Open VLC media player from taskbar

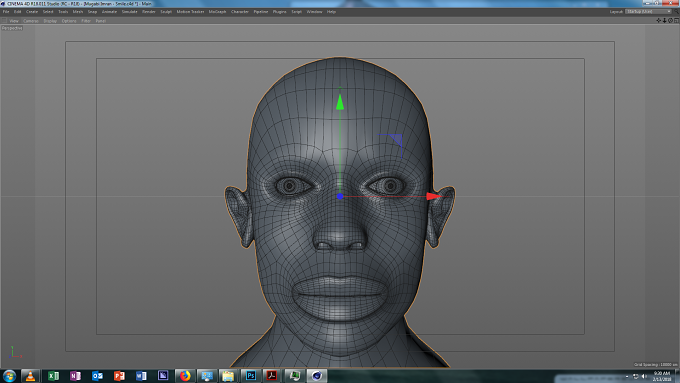pyautogui.click(x=30, y=376)
